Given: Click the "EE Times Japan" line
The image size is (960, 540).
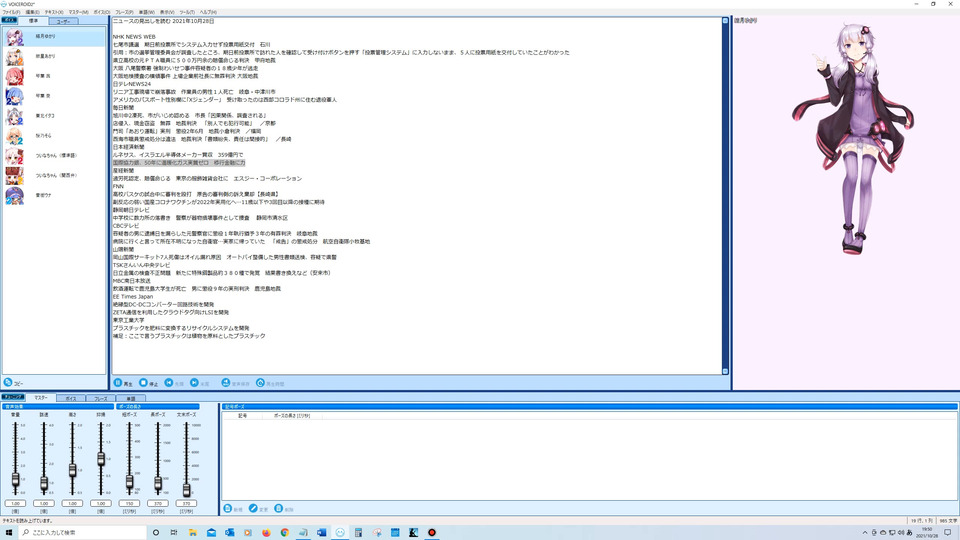Looking at the screenshot, I should pos(133,296).
